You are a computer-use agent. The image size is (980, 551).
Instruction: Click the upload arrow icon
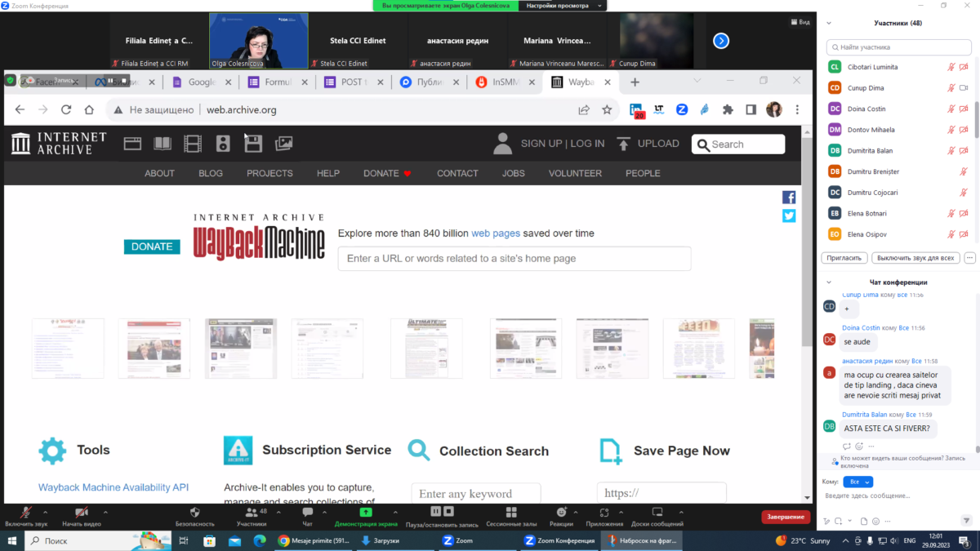pos(623,144)
